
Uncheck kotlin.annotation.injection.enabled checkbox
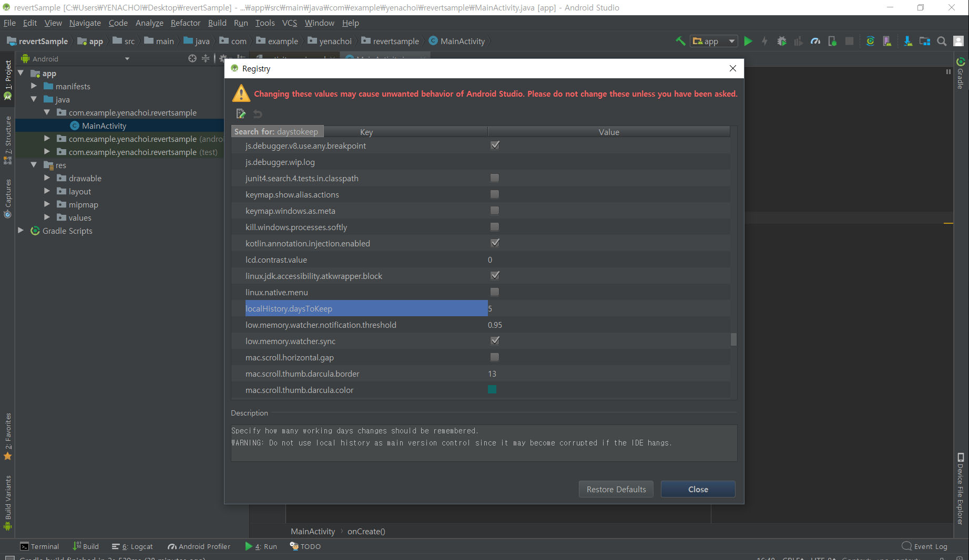pyautogui.click(x=495, y=243)
